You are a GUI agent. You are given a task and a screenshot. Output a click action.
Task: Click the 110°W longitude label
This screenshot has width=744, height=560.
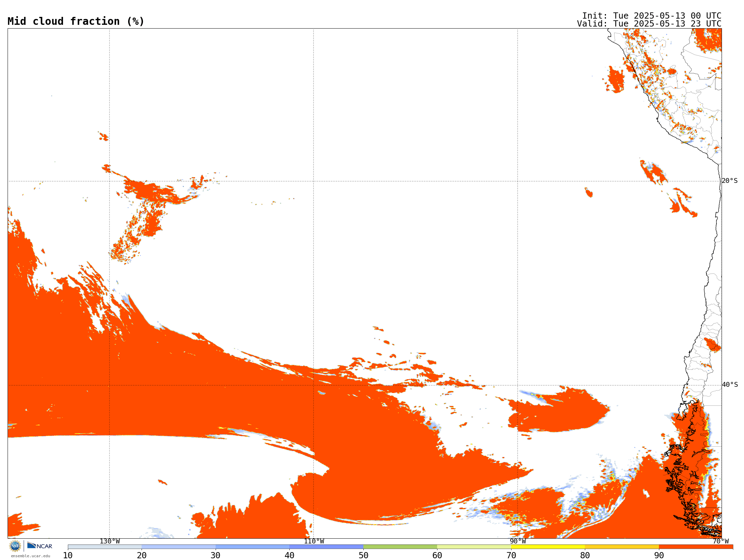coord(314,541)
